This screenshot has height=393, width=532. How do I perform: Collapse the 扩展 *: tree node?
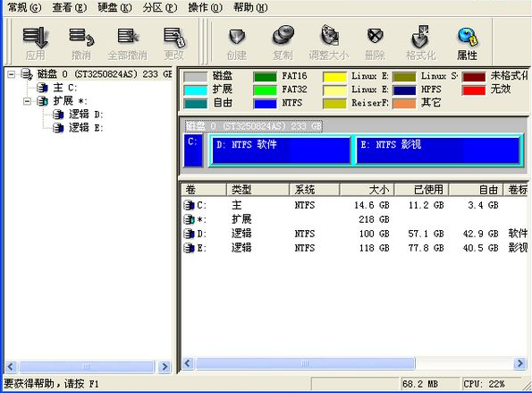(x=27, y=101)
